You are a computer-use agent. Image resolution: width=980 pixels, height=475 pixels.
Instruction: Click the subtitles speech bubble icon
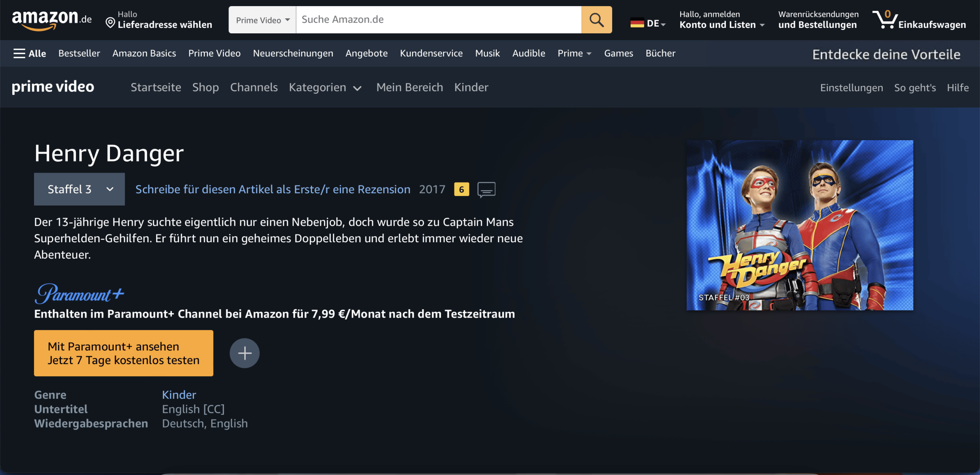pyautogui.click(x=486, y=189)
